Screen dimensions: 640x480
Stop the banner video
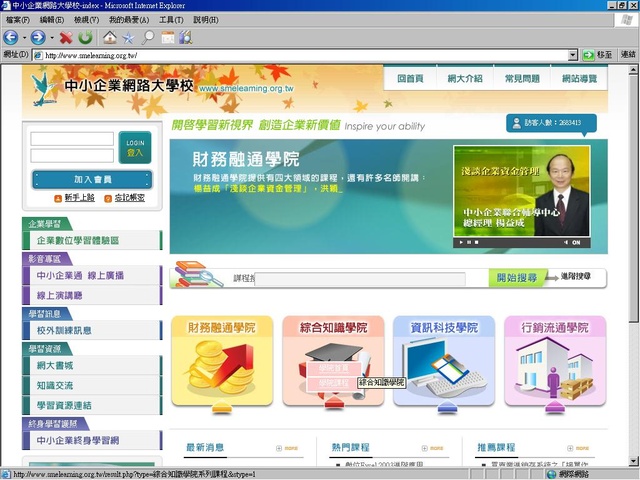476,242
